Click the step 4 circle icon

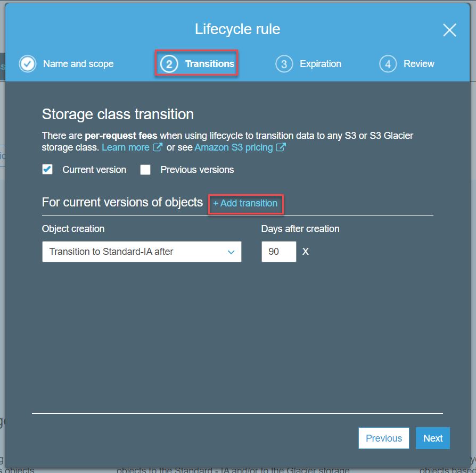pyautogui.click(x=388, y=64)
